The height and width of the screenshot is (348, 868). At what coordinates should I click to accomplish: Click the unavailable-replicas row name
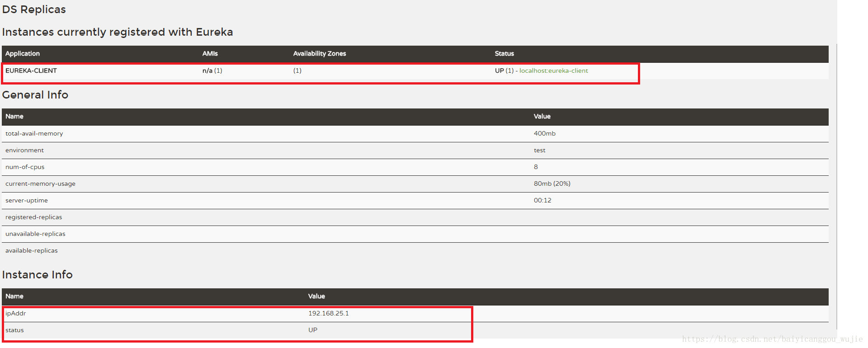[36, 234]
